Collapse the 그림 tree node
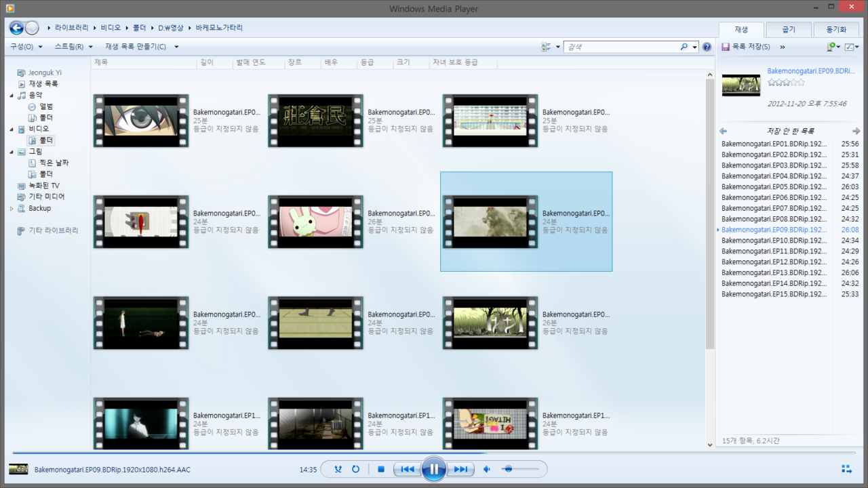The width and height of the screenshot is (868, 488). (12, 152)
